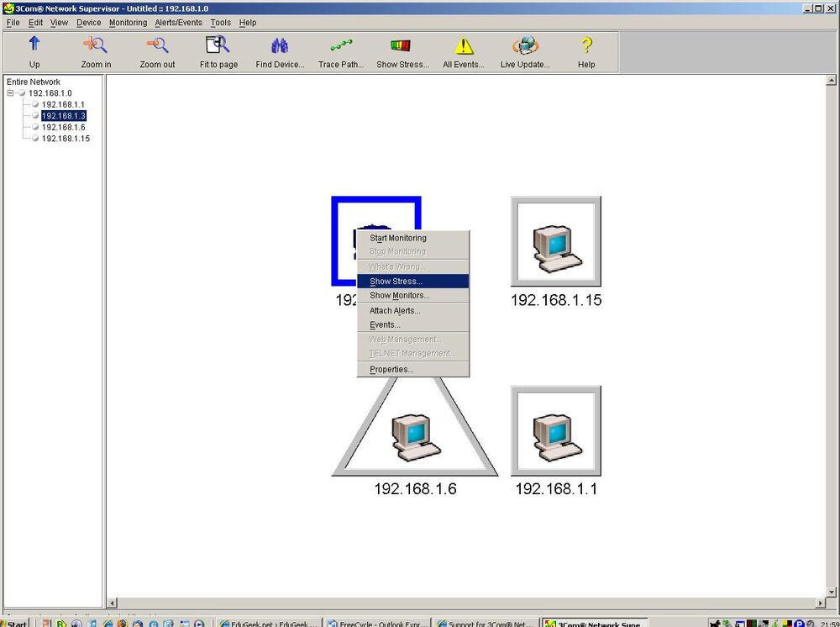Click vertical scrollbar up arrow

pyautogui.click(x=831, y=81)
